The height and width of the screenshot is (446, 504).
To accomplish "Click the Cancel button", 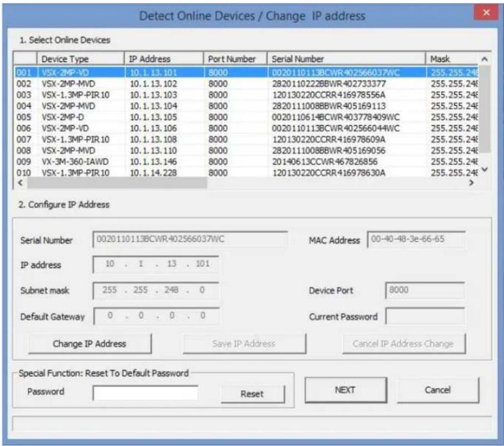I will [438, 390].
